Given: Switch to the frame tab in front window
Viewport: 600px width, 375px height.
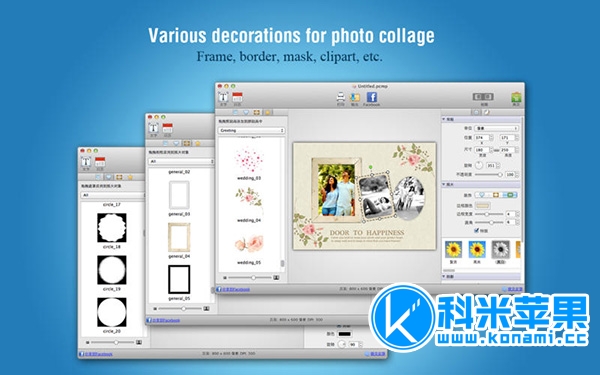Looking at the screenshot, I should (256, 112).
